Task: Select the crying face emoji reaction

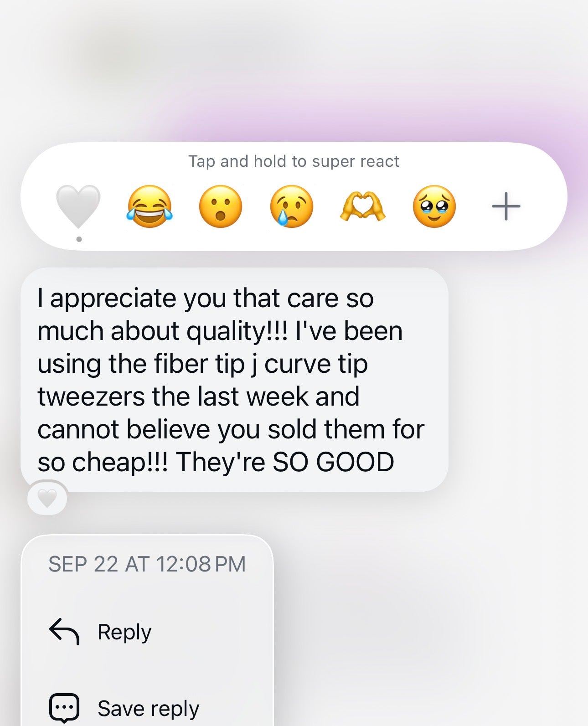Action: point(292,206)
